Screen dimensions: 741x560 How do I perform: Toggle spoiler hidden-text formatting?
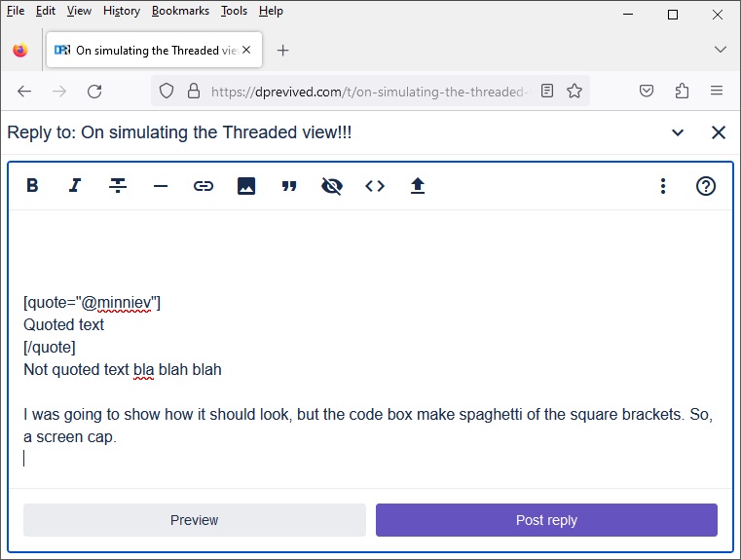pyautogui.click(x=332, y=186)
